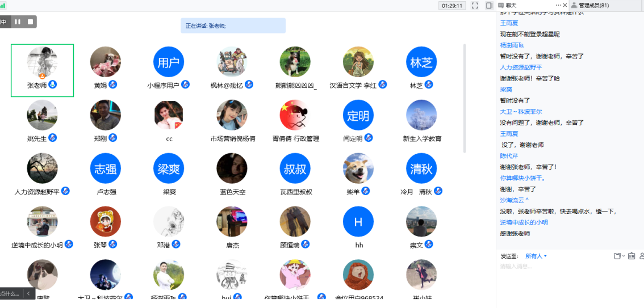The image size is (644, 308).
Task: Toggle microphone icon beside 张老师
Action: click(x=53, y=85)
